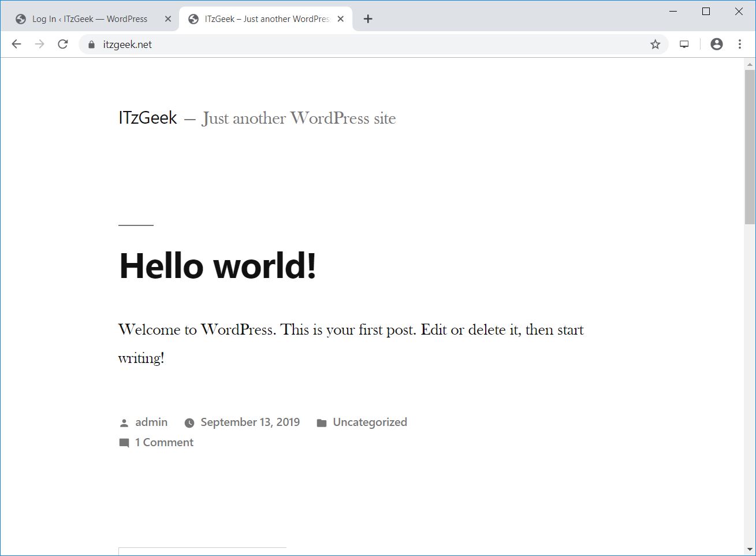Screen dimensions: 756x556
Task: Click the comment bubble icon
Action: (124, 443)
